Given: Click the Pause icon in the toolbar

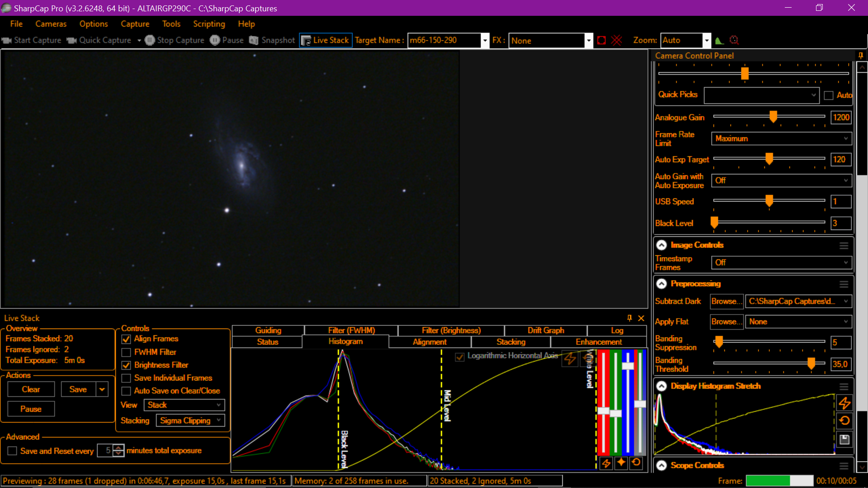Looking at the screenshot, I should (215, 40).
